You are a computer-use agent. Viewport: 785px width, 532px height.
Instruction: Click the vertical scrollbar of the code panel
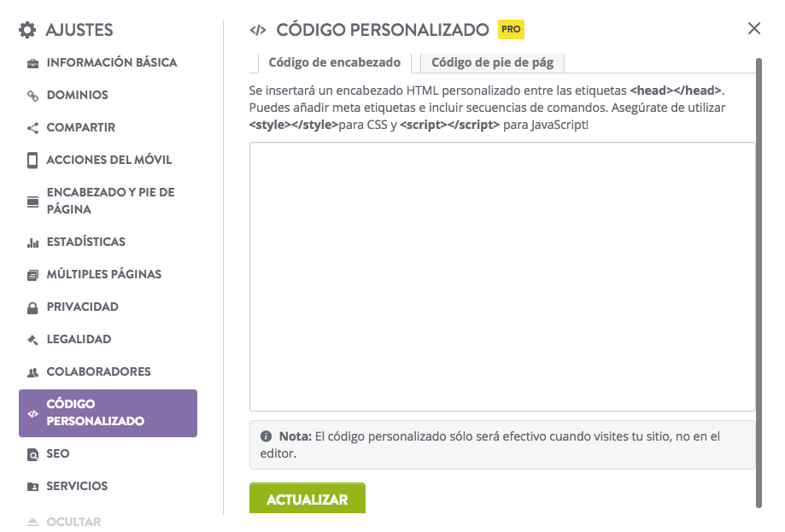(759, 283)
